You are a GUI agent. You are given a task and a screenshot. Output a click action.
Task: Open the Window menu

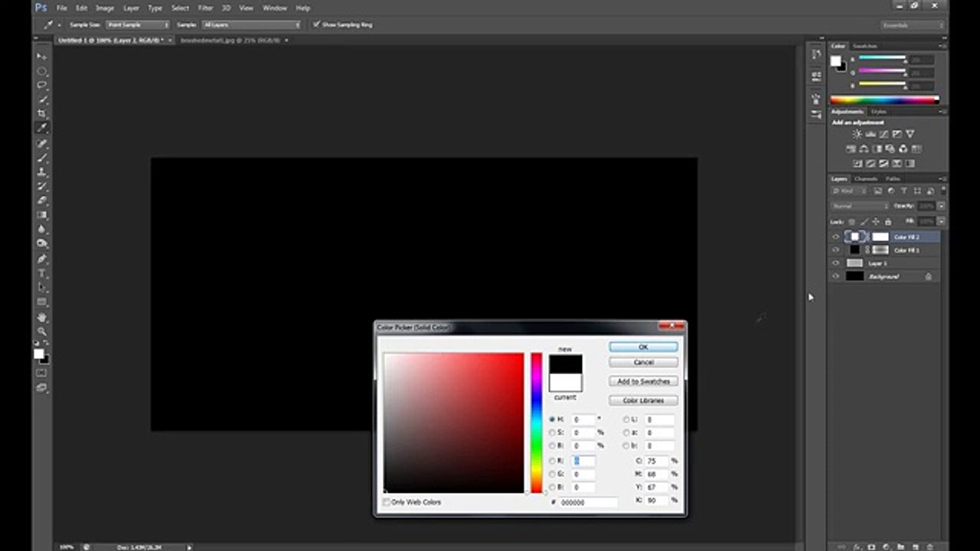tap(275, 8)
